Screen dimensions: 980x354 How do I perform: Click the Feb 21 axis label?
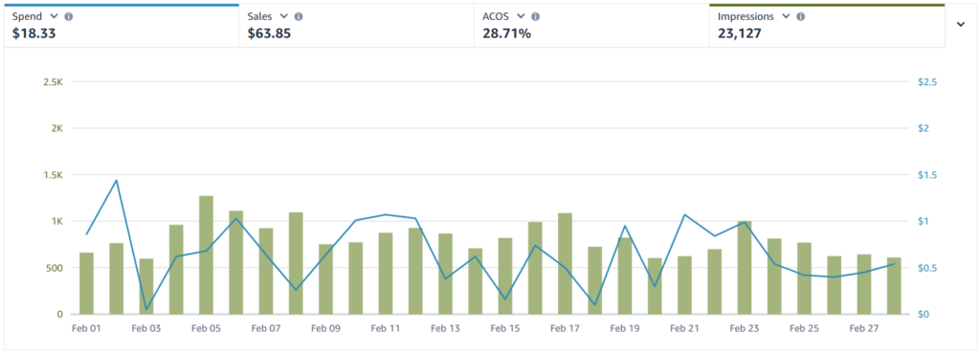tap(684, 328)
